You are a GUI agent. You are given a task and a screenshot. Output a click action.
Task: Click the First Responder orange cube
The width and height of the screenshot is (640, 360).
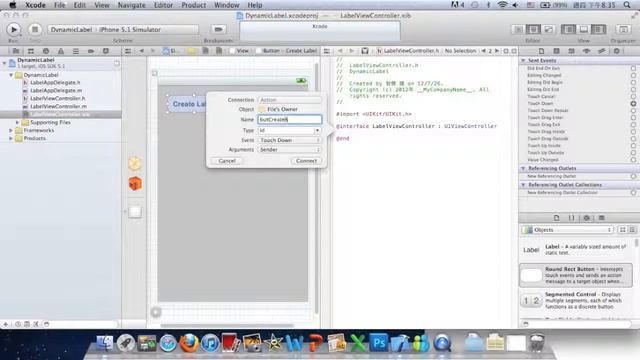(135, 184)
